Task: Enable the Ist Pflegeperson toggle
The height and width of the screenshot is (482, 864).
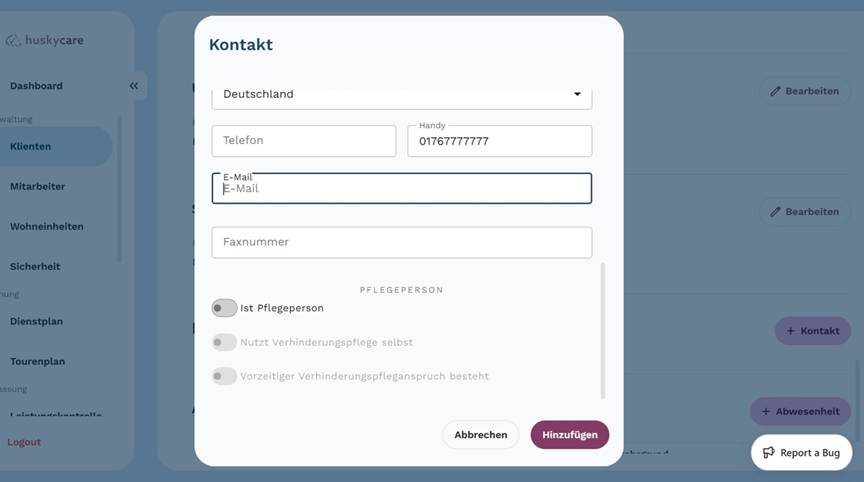Action: (x=224, y=308)
